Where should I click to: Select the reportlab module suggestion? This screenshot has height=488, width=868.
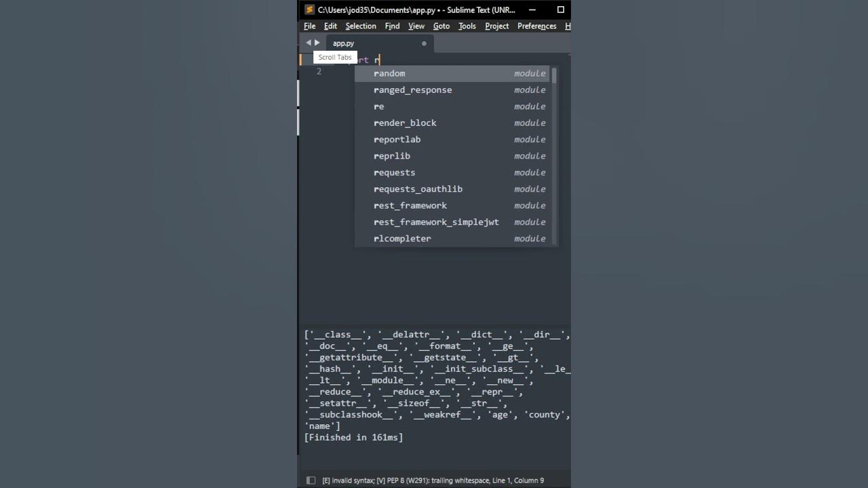click(452, 139)
